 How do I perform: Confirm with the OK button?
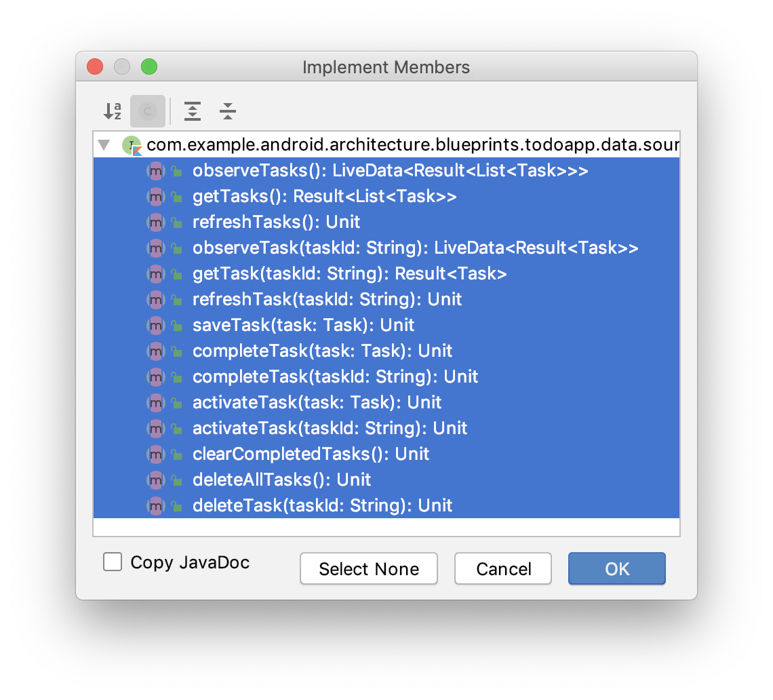617,568
